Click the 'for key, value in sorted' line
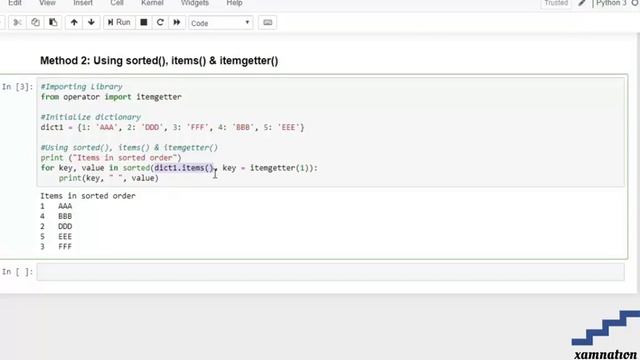640x360 pixels. coord(179,168)
